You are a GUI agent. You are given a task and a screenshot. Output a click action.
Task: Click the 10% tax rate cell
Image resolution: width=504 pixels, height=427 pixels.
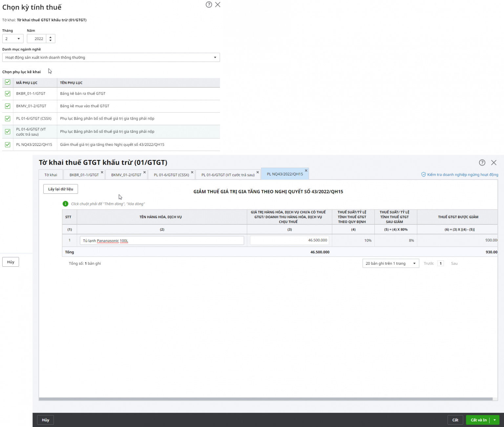pos(353,240)
